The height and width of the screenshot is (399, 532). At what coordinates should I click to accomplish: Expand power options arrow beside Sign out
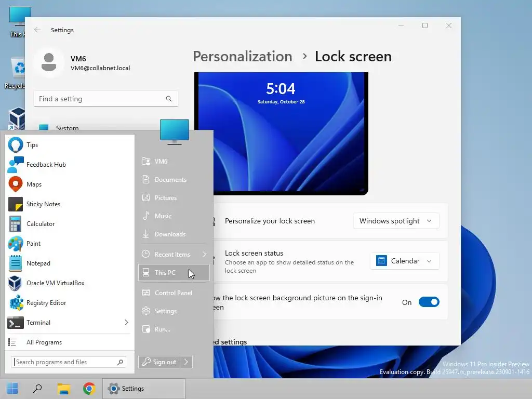pos(187,362)
